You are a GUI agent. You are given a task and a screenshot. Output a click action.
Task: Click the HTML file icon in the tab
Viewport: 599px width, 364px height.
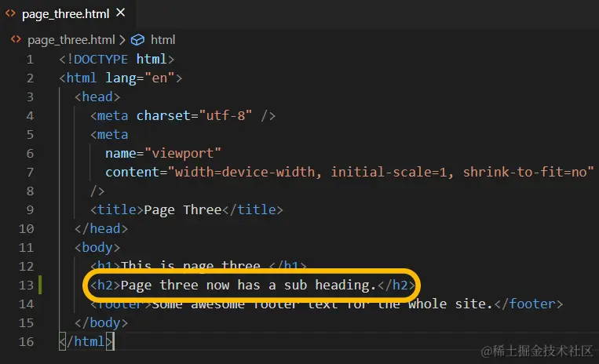[10, 14]
